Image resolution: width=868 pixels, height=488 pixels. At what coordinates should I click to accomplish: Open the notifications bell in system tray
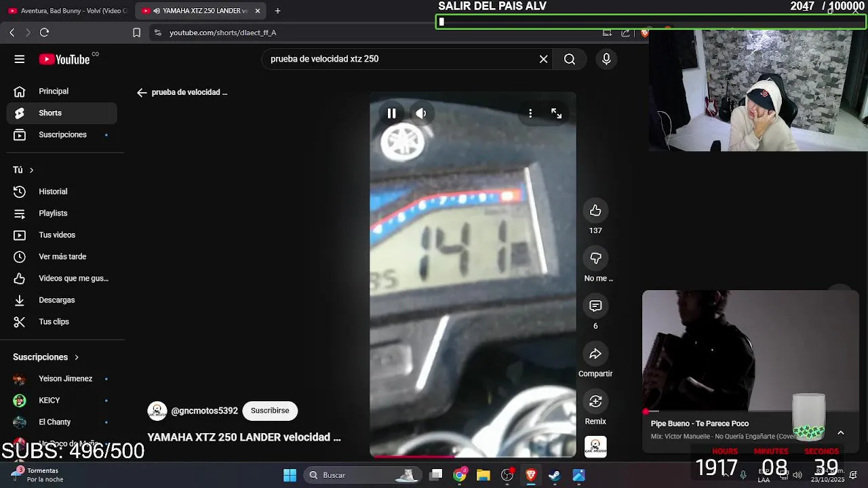pyautogui.click(x=852, y=474)
